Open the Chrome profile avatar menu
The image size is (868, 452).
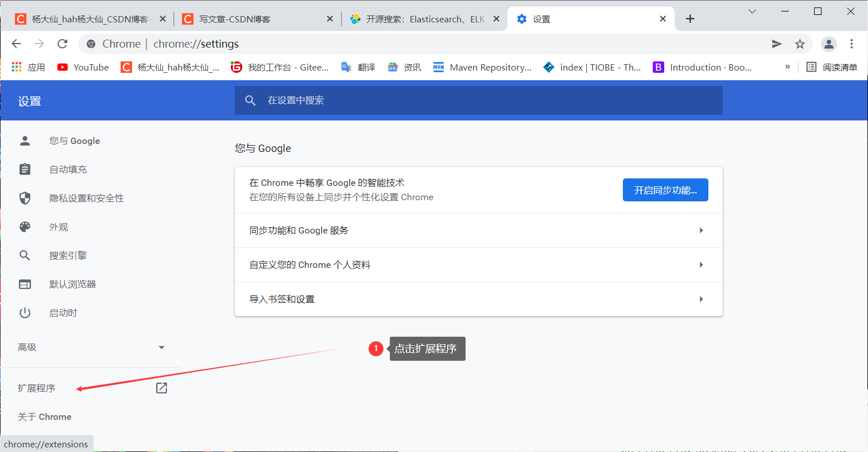828,44
